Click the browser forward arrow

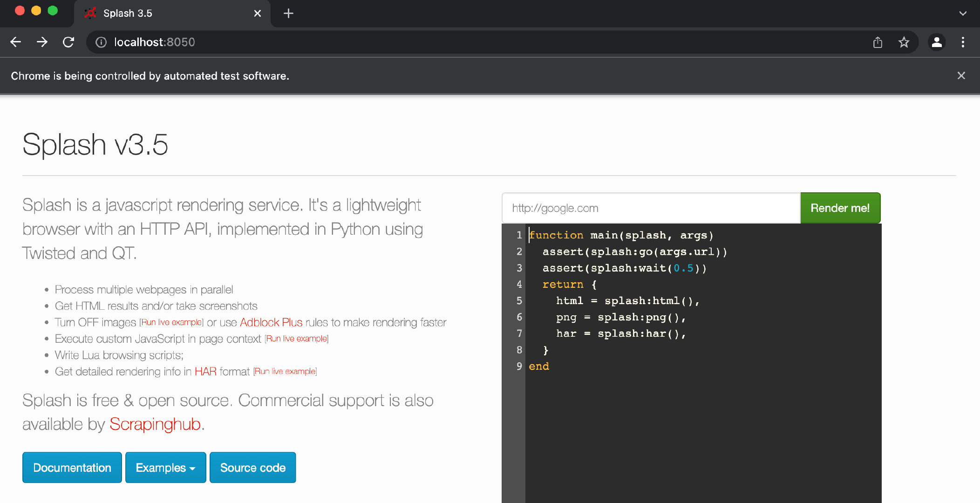(x=42, y=42)
